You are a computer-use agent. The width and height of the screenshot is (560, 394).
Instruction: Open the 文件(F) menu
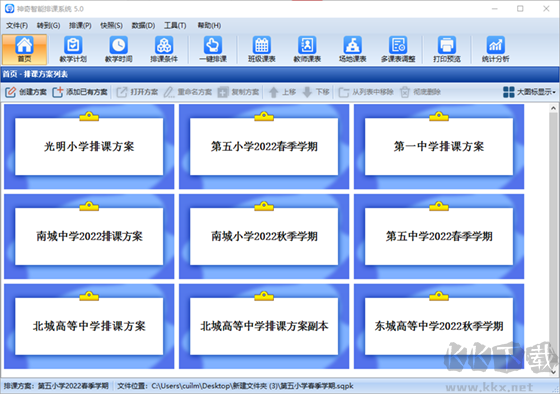(x=17, y=25)
